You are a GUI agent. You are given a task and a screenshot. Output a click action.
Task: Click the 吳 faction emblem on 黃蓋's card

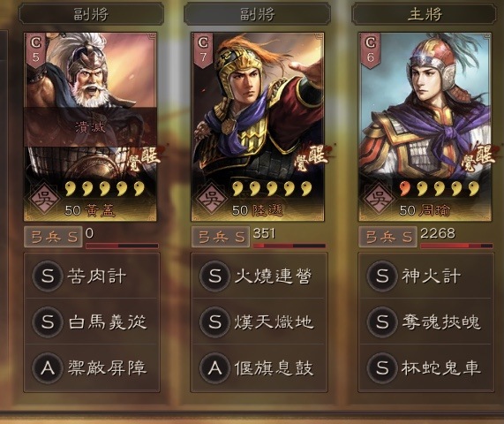click(44, 199)
